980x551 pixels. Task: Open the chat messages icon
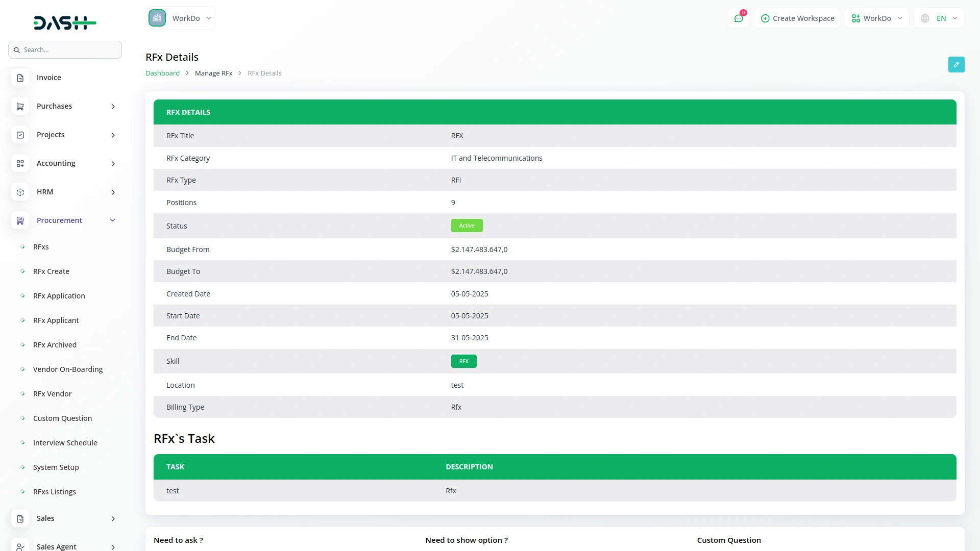739,18
